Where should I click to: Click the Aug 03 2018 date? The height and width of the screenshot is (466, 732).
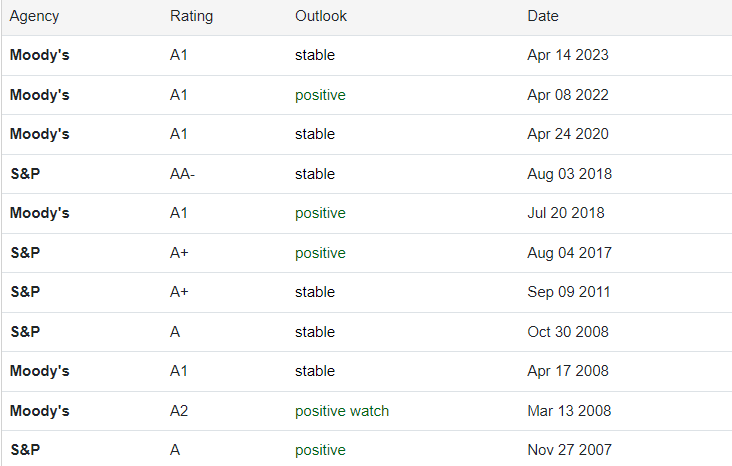(569, 174)
